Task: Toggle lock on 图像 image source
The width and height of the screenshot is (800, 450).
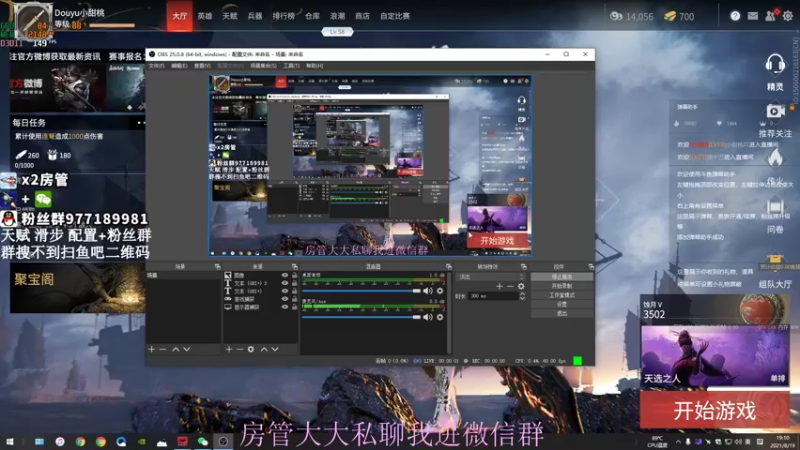Action: [x=294, y=275]
